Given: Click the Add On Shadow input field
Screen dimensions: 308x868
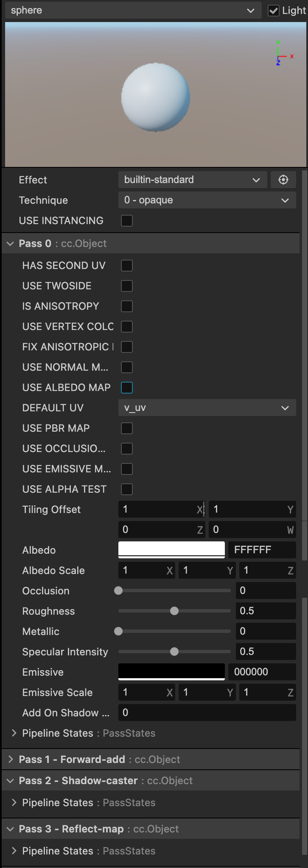Looking at the screenshot, I should [x=207, y=713].
